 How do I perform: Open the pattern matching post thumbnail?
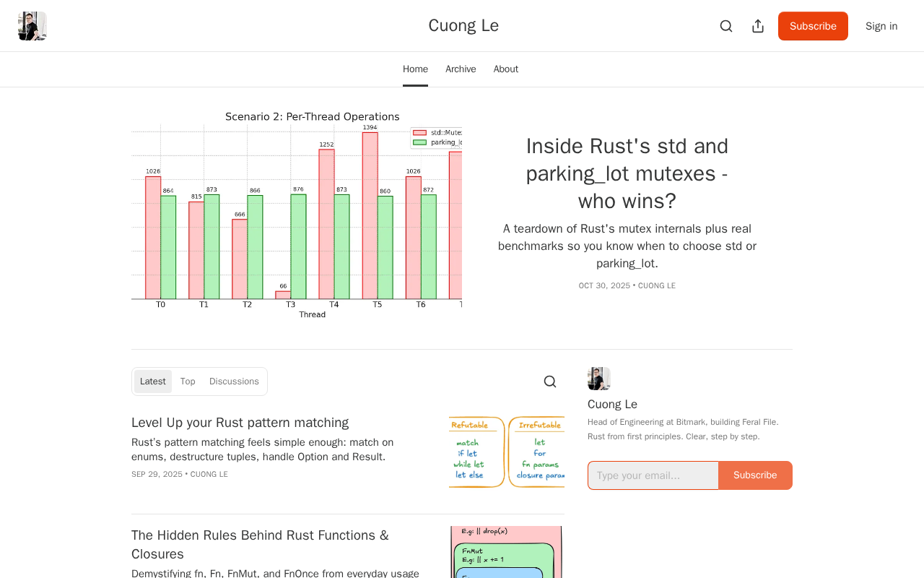(x=507, y=452)
